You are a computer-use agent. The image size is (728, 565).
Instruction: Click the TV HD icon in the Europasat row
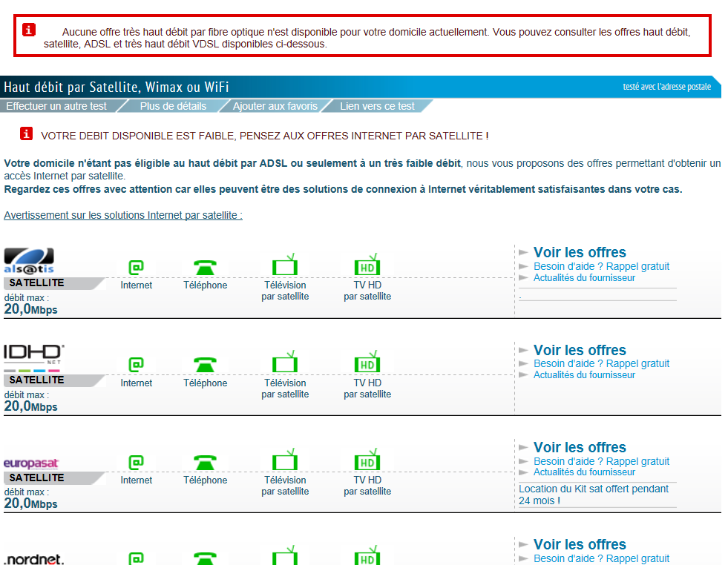point(367,460)
